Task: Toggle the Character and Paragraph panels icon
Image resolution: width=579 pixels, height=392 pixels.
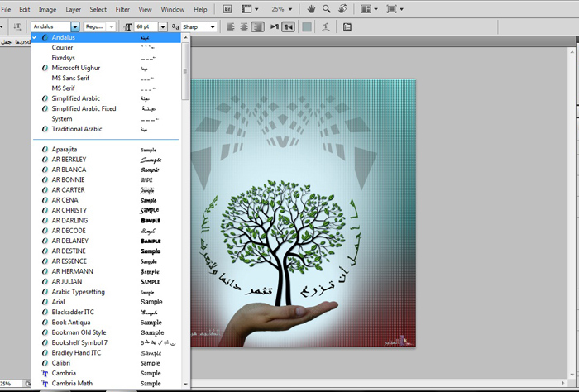Action: click(347, 26)
